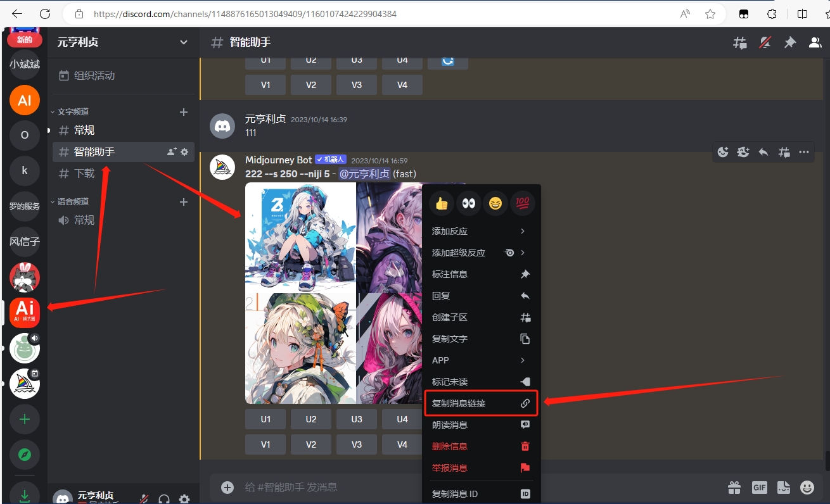Open the orange AI server icon
This screenshot has height=504, width=830.
point(25,100)
